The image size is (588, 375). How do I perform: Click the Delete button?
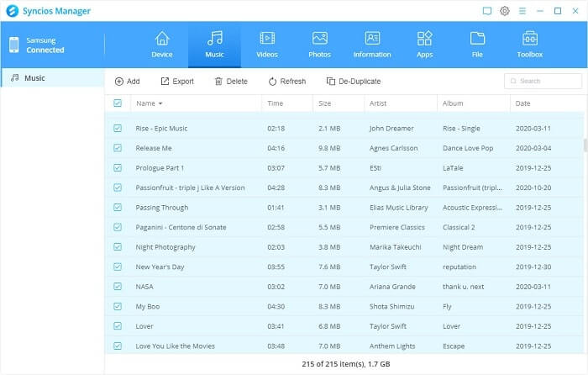(x=231, y=81)
